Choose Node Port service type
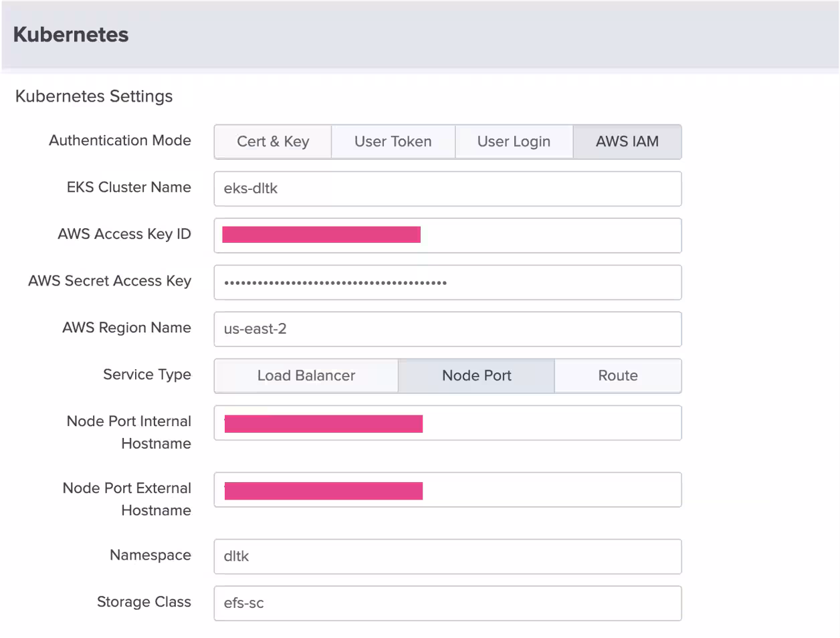Screen dimensions: 840x638 pyautogui.click(x=476, y=376)
